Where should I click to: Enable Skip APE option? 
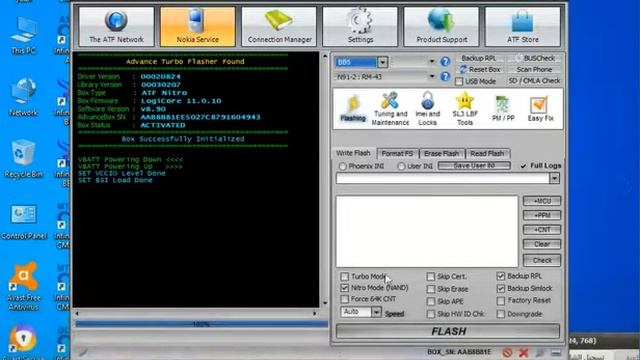point(431,302)
